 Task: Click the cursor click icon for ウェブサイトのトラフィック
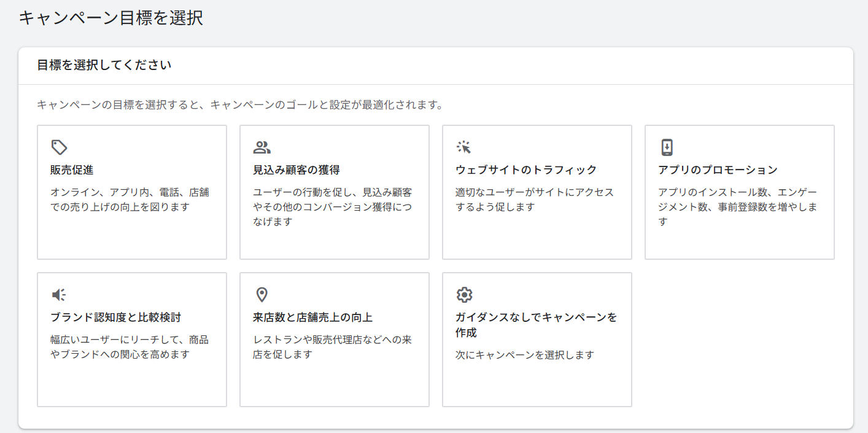(464, 147)
